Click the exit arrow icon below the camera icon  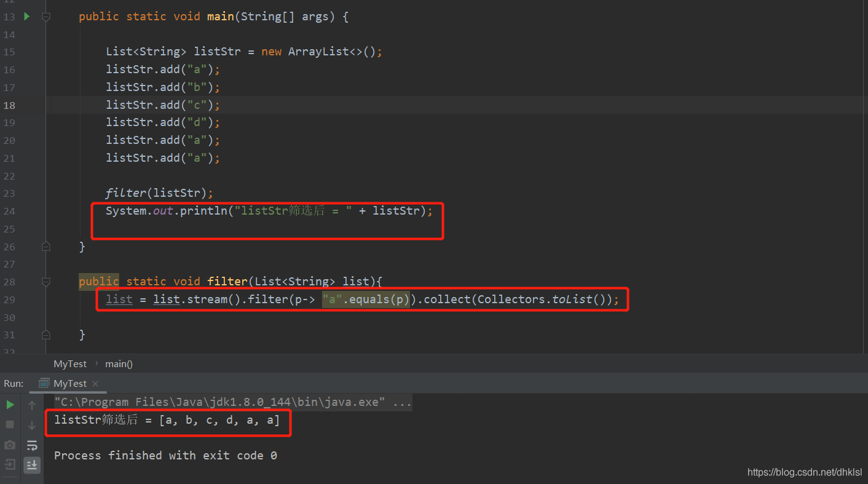coord(9,466)
